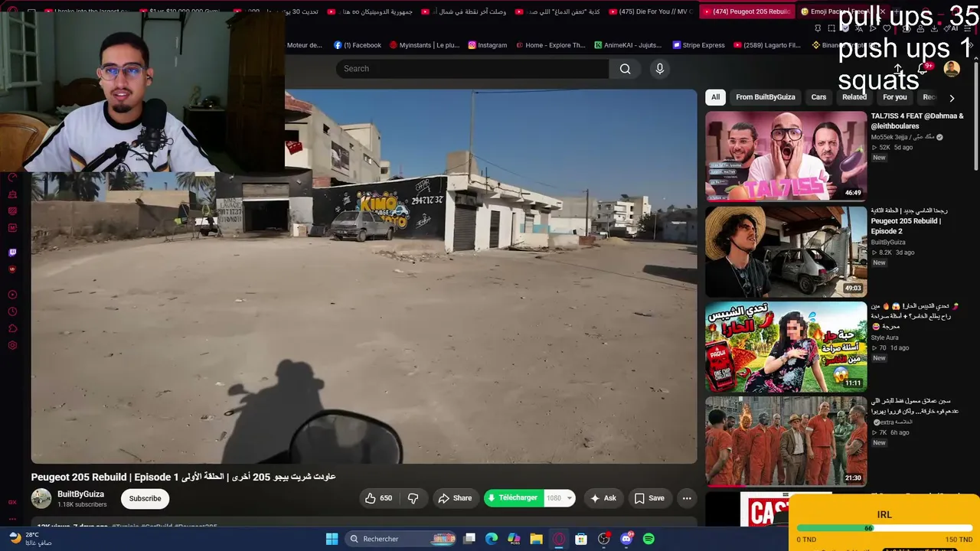Screen dimensions: 980x551
Task: Save the video to a playlist
Action: point(649,498)
